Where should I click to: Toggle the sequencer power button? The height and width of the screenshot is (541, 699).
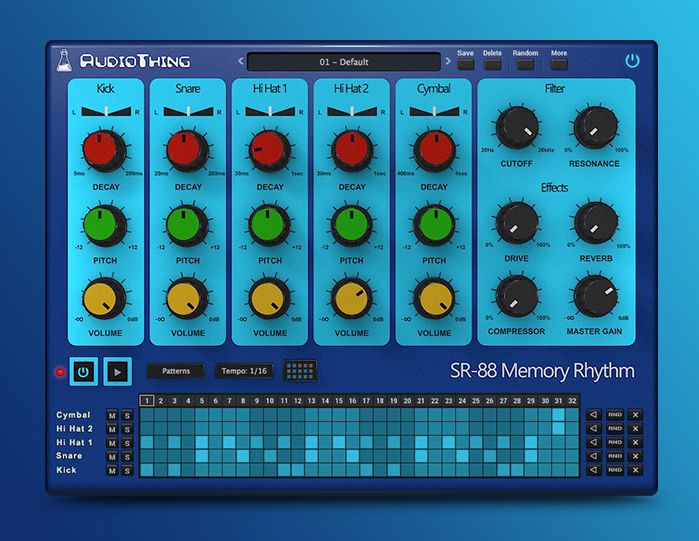[84, 371]
